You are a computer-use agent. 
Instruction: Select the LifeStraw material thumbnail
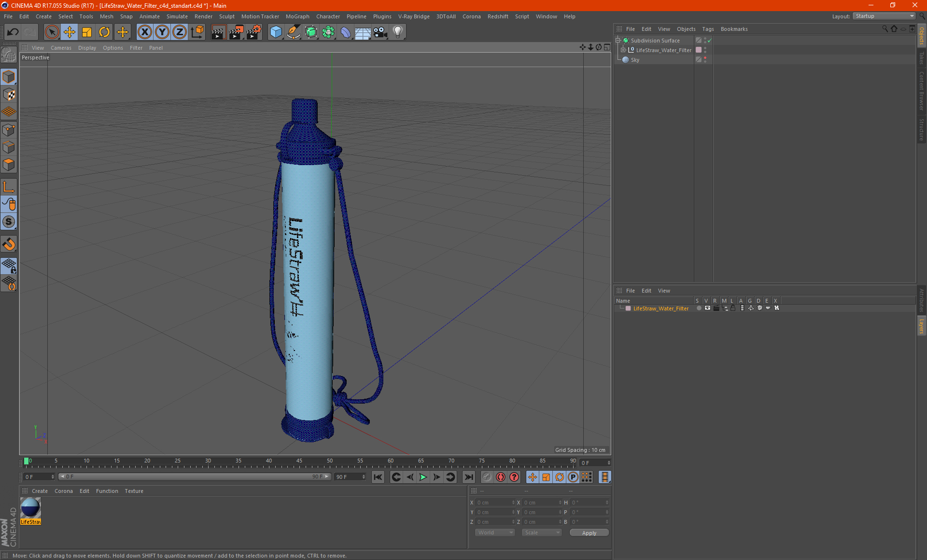31,508
